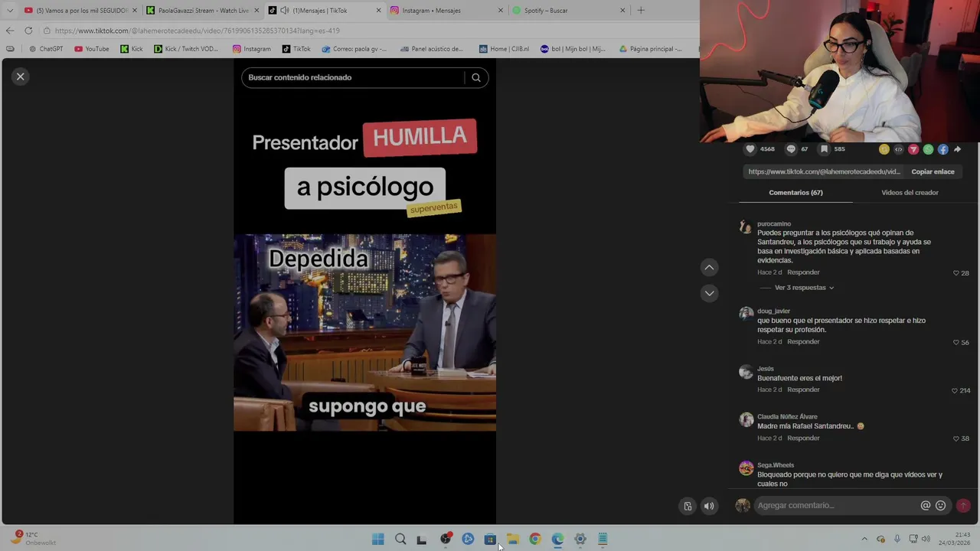Screen dimensions: 980x551
Task: Click browser back arrow
Action: pos(9,31)
